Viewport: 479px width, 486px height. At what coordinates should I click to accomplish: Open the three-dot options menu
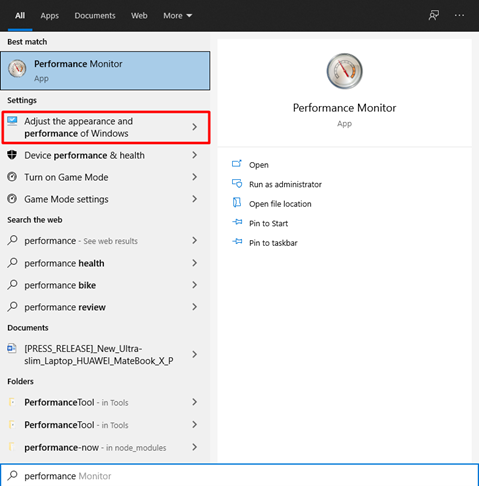[459, 15]
